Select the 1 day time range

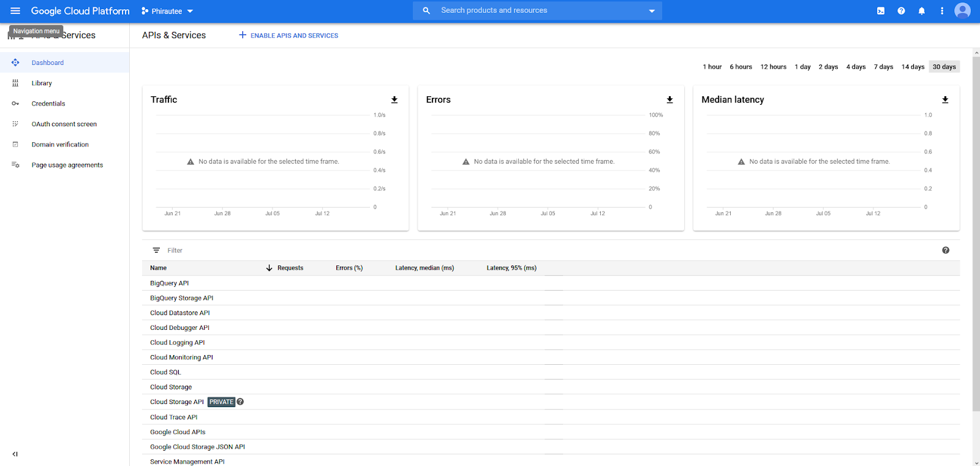[803, 67]
